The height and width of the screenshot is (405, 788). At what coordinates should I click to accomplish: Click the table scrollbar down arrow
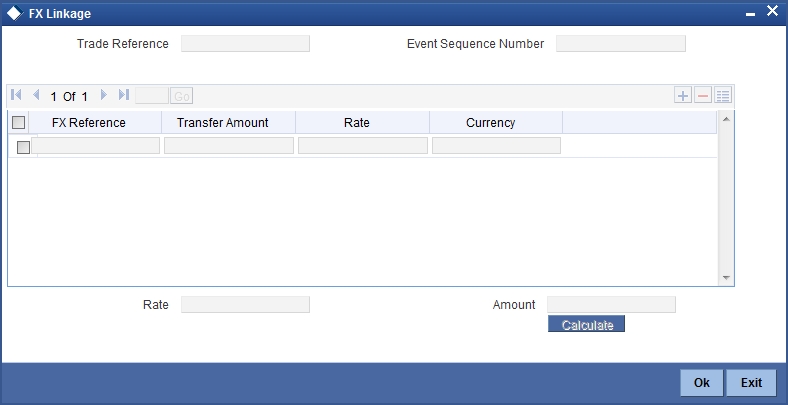(726, 277)
